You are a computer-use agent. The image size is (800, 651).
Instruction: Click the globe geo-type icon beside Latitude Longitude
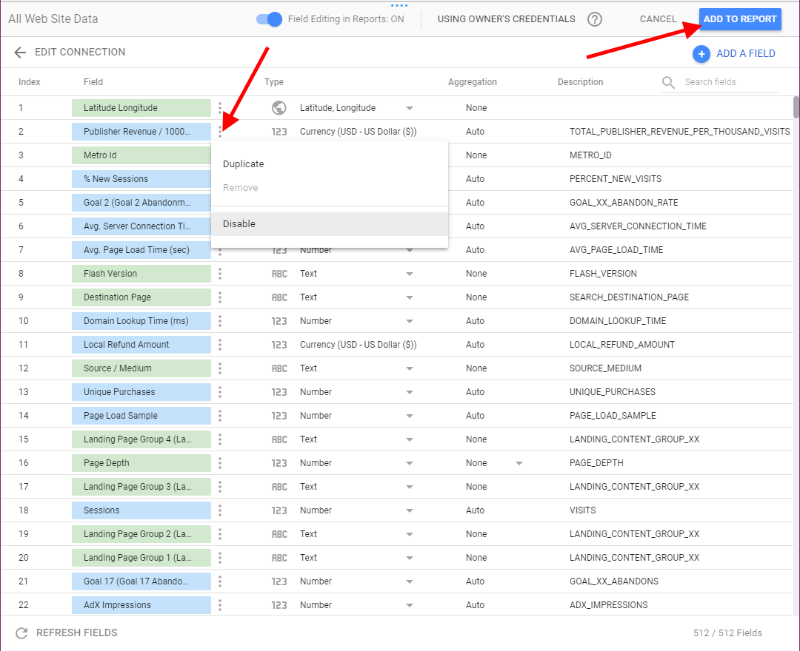[x=279, y=107]
